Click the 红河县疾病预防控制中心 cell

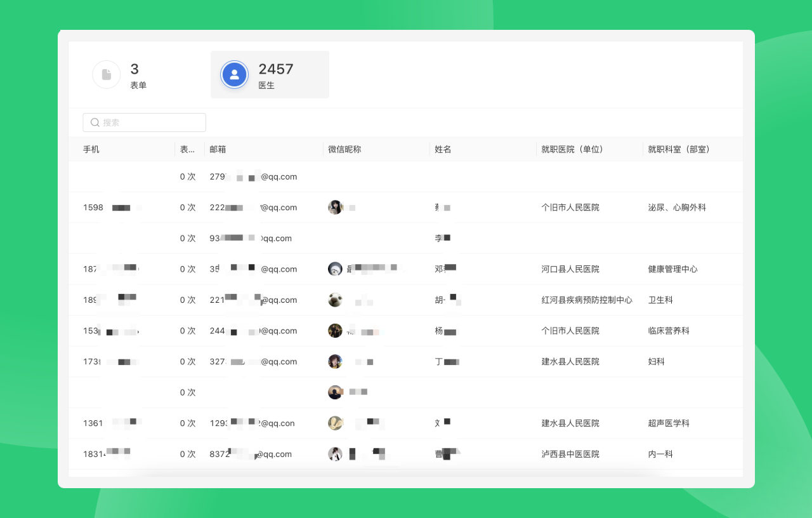[587, 300]
